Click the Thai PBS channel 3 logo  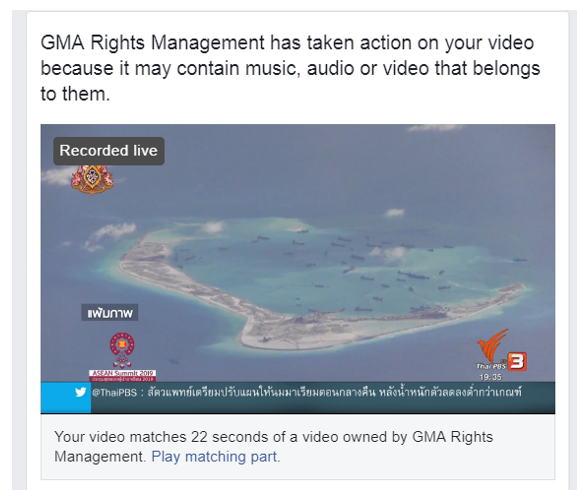501,350
